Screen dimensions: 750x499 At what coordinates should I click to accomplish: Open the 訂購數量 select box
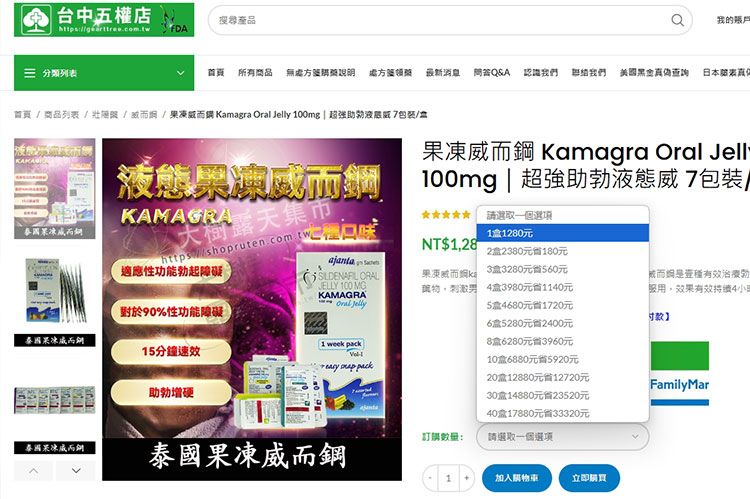click(563, 436)
